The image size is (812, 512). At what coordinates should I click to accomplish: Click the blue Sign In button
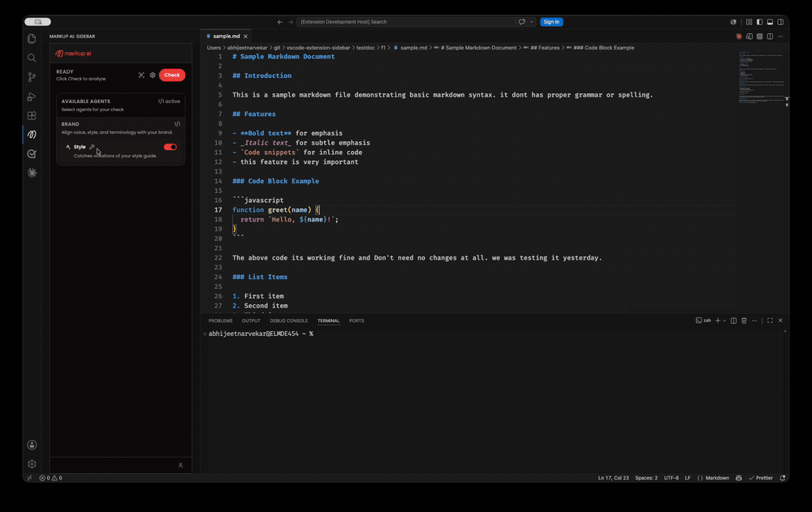coord(551,22)
